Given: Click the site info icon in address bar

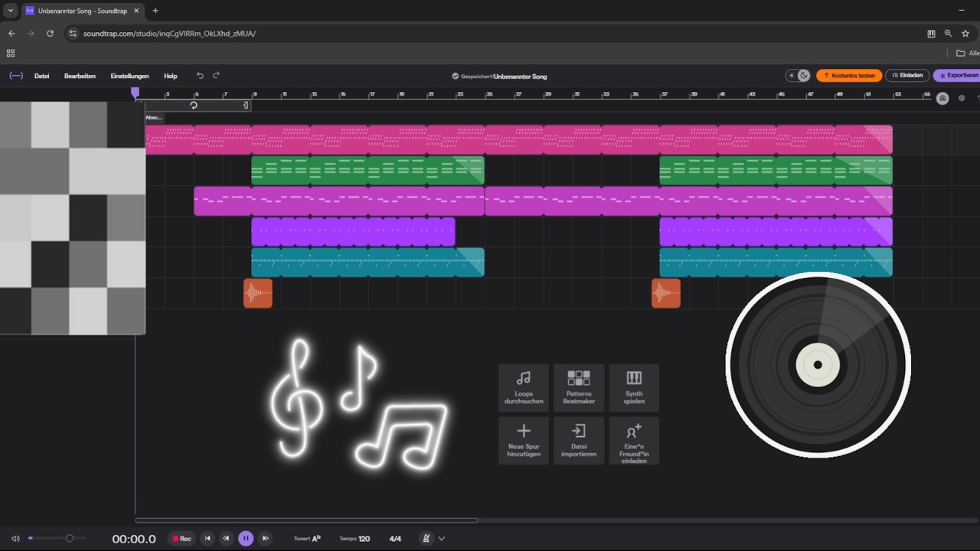Looking at the screenshot, I should tap(73, 34).
